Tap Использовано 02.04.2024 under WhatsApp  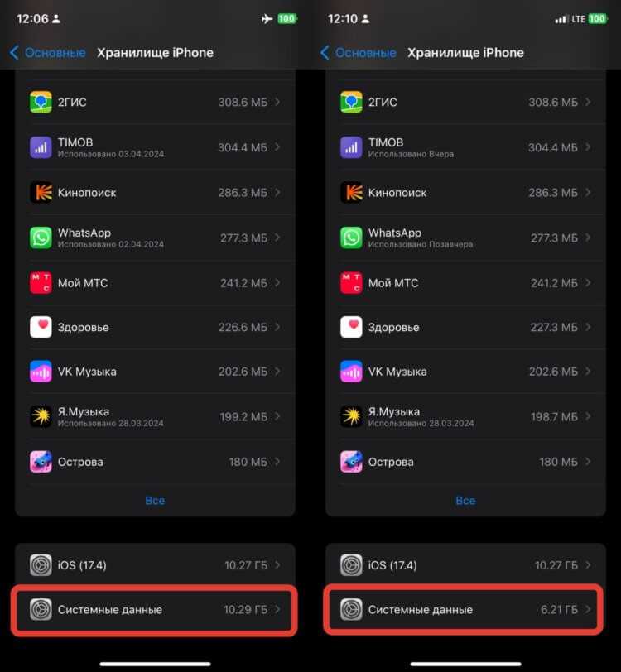pyautogui.click(x=111, y=244)
